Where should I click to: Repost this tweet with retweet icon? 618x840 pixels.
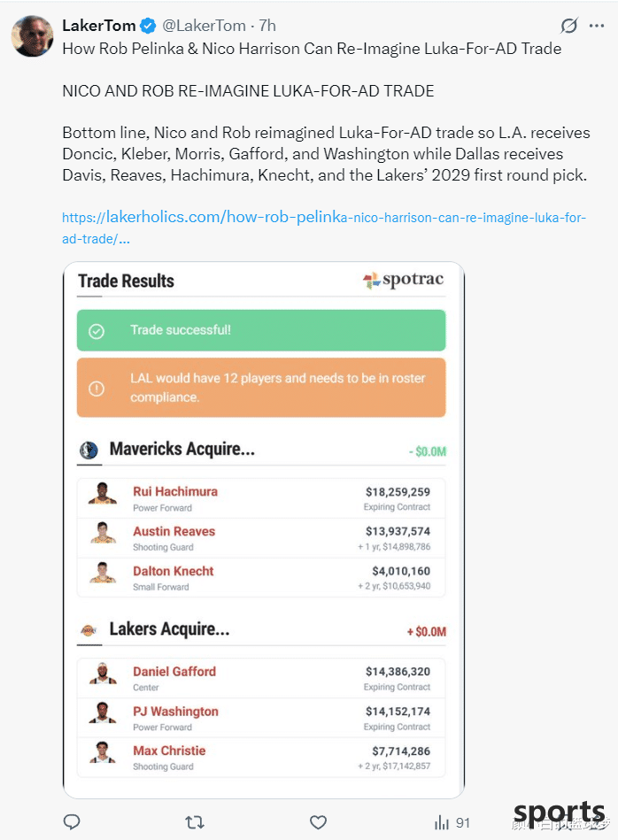(195, 821)
